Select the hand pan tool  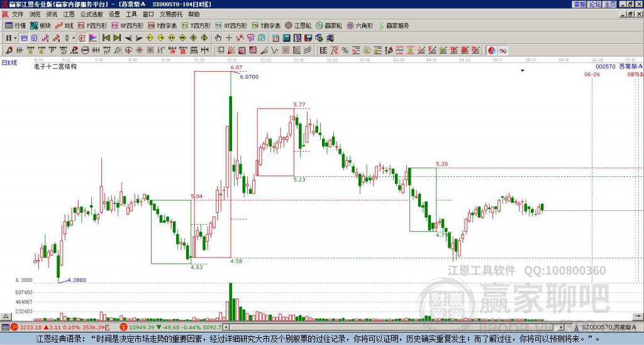(x=218, y=38)
